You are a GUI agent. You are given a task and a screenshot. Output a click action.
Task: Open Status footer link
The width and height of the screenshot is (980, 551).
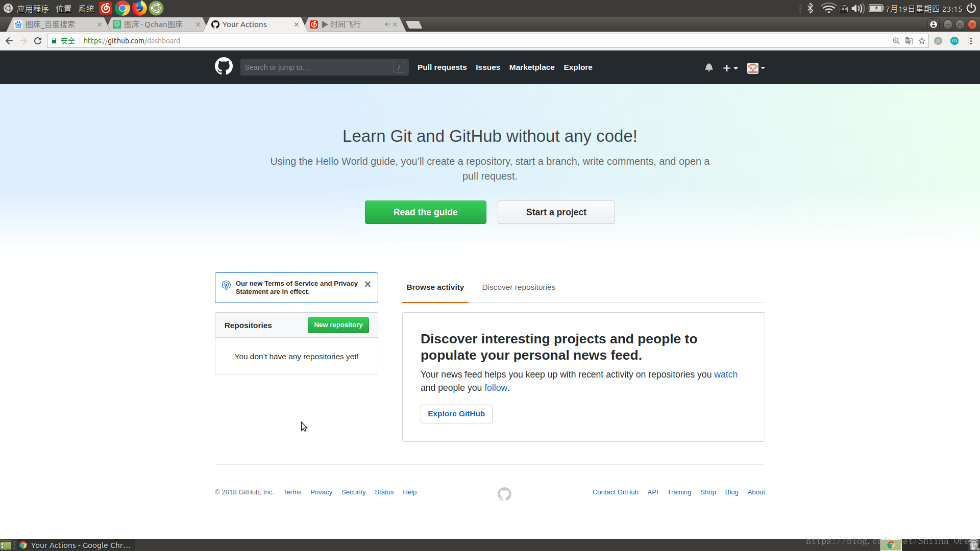coord(384,492)
